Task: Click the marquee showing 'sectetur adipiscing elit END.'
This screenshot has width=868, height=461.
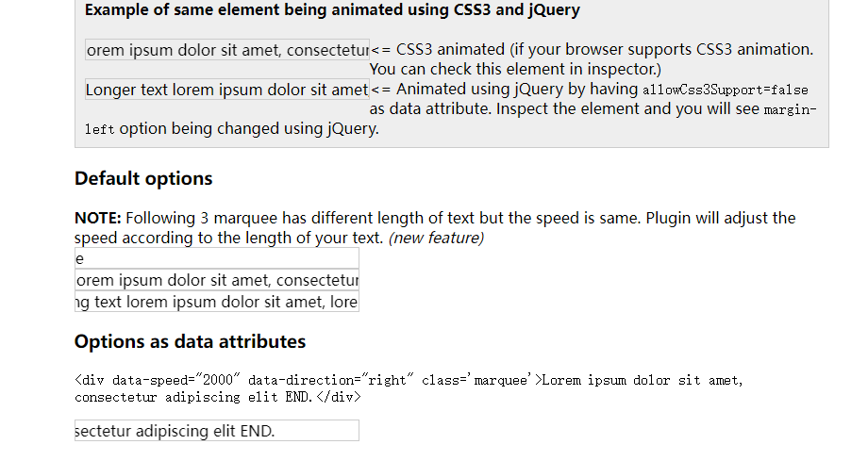Action: [x=217, y=431]
